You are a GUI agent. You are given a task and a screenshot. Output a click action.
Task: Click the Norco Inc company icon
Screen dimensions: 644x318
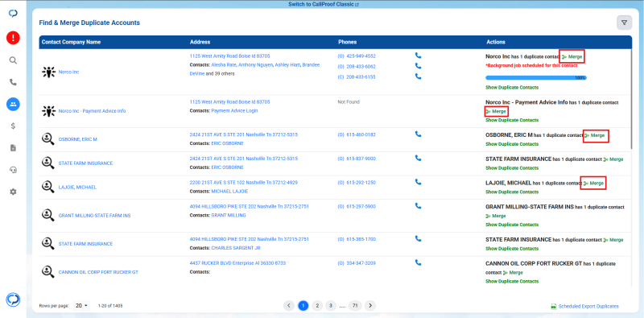48,72
